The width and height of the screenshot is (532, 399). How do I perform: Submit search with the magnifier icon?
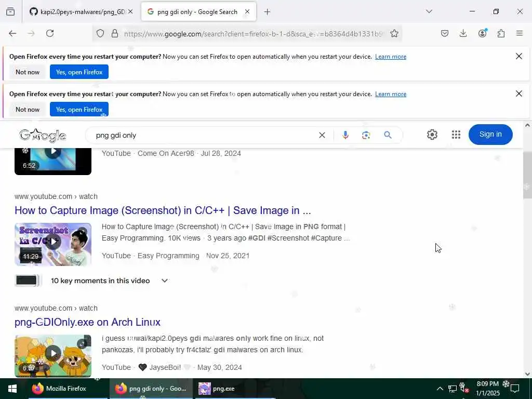(x=388, y=135)
